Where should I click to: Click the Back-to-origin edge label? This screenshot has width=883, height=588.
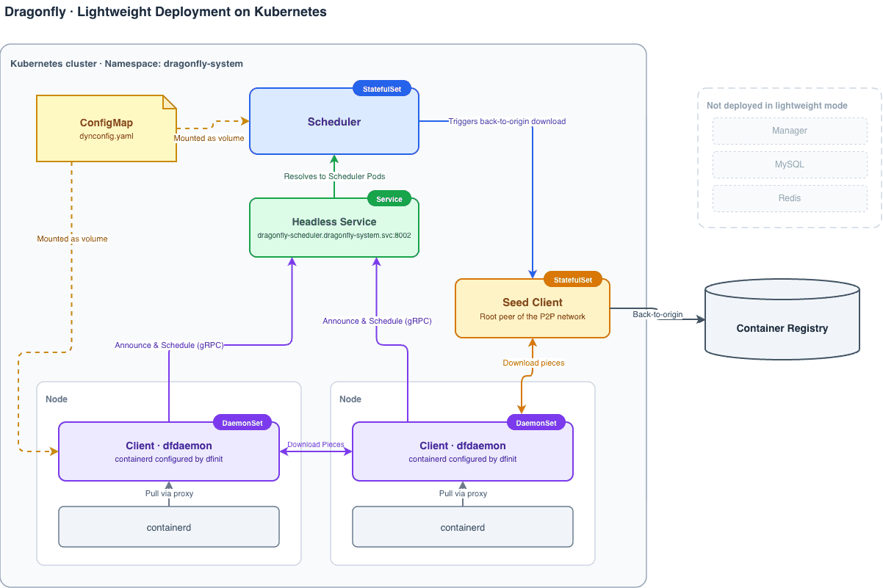(x=657, y=314)
